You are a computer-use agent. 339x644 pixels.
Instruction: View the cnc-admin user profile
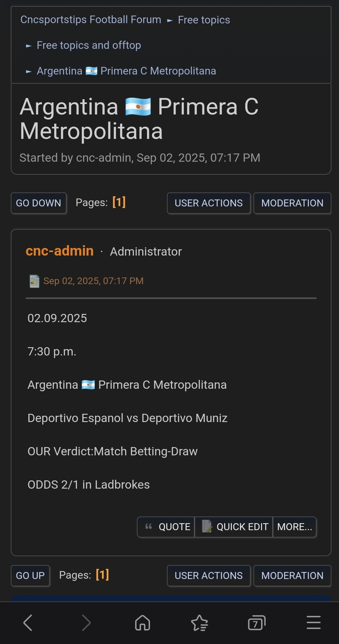(60, 251)
